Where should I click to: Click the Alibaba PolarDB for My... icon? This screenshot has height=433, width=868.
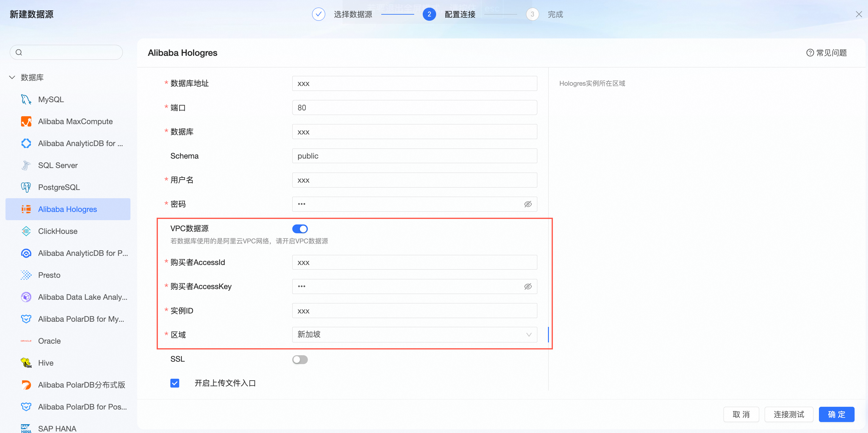pyautogui.click(x=26, y=319)
